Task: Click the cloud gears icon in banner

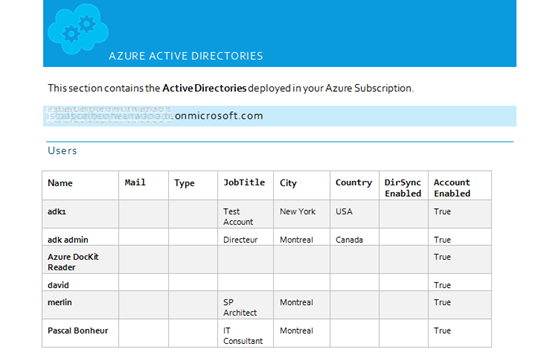Action: pyautogui.click(x=78, y=29)
